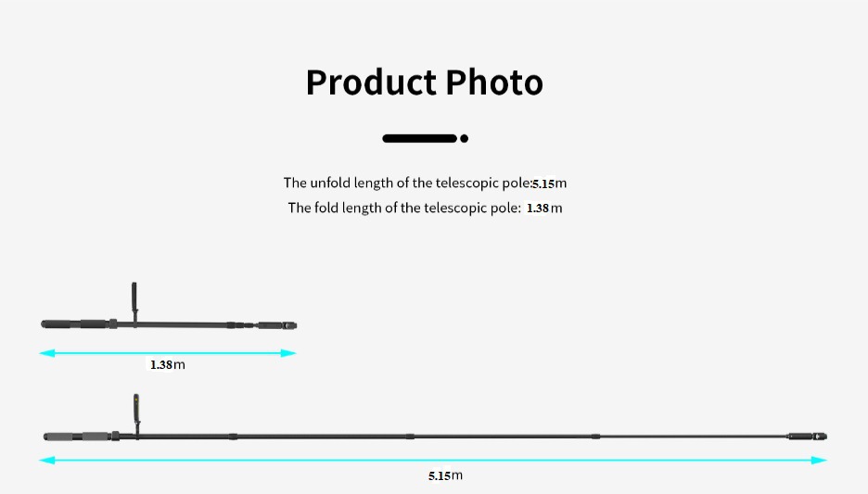The height and width of the screenshot is (494, 868).
Task: Click the small dot beside the divider bar
Action: pos(464,138)
